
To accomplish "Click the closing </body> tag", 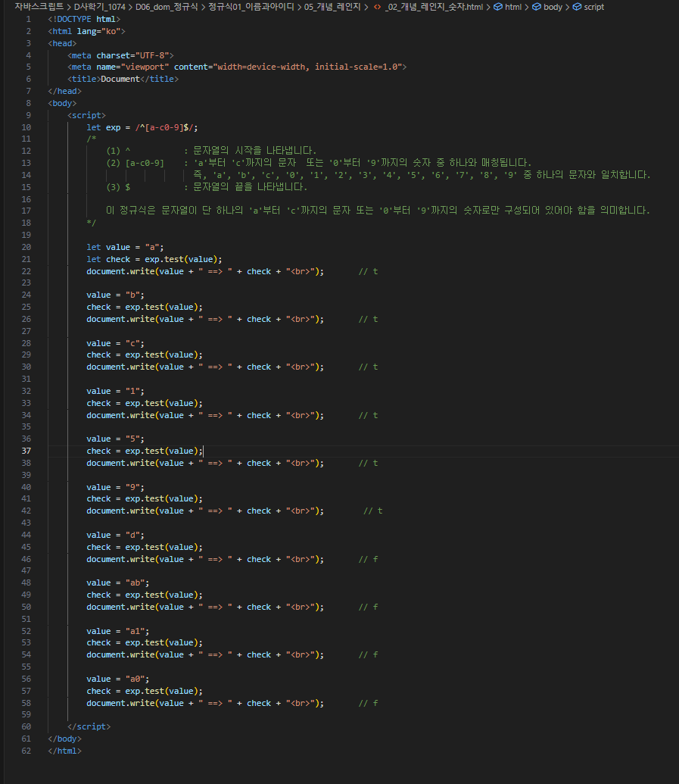I will tap(64, 739).
